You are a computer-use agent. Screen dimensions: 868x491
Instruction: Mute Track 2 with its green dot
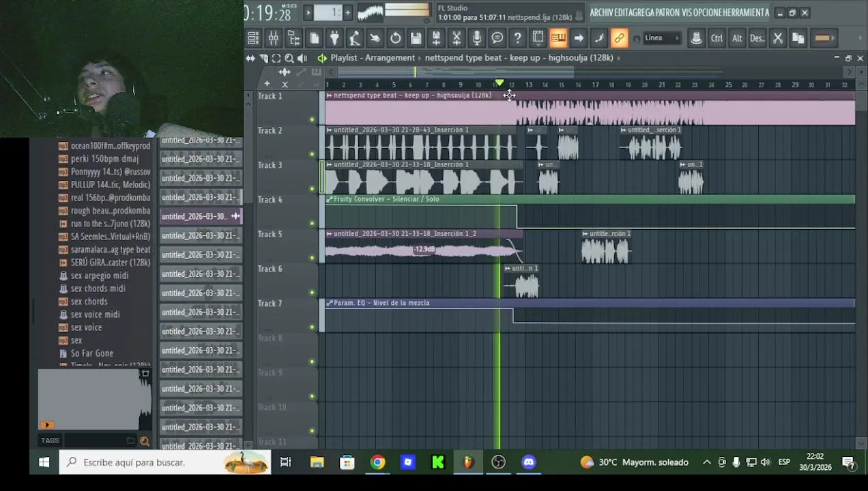312,154
